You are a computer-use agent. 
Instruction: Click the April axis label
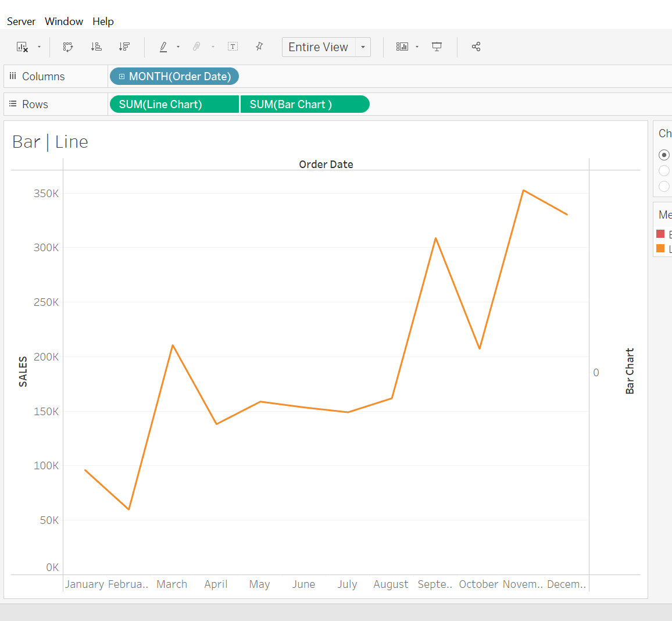216,584
